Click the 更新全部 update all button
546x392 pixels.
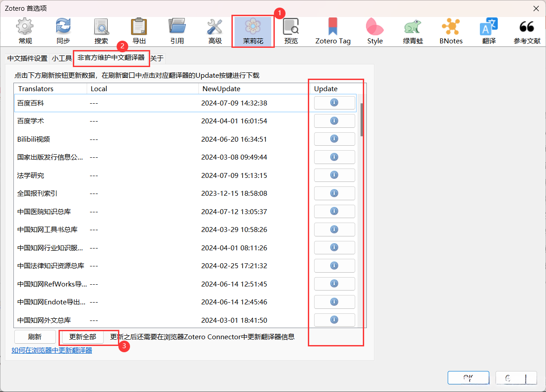coord(83,337)
